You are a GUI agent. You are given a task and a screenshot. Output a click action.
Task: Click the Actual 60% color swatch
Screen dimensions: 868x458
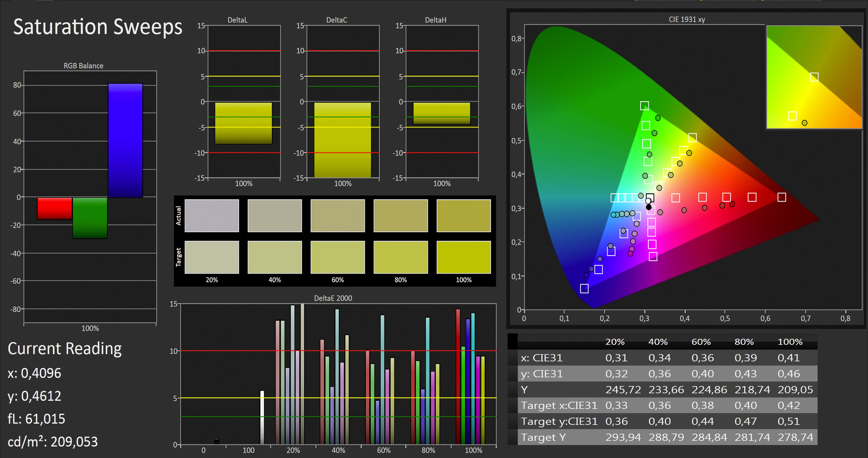click(x=338, y=216)
